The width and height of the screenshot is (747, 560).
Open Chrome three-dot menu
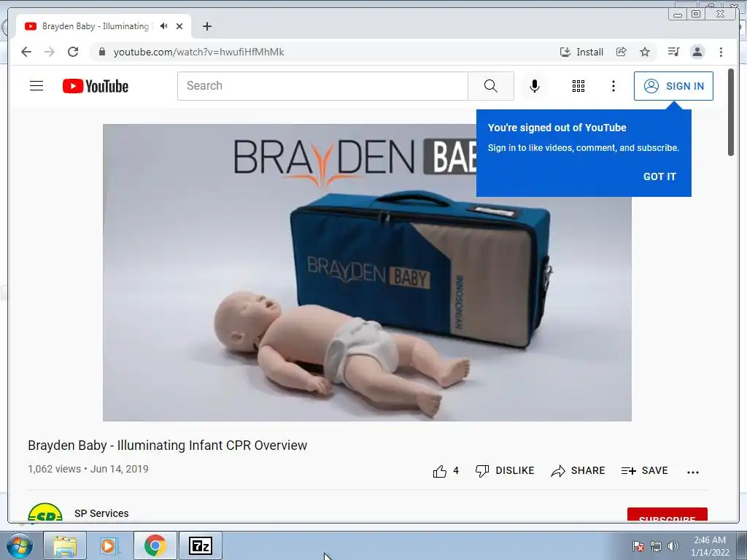click(721, 52)
